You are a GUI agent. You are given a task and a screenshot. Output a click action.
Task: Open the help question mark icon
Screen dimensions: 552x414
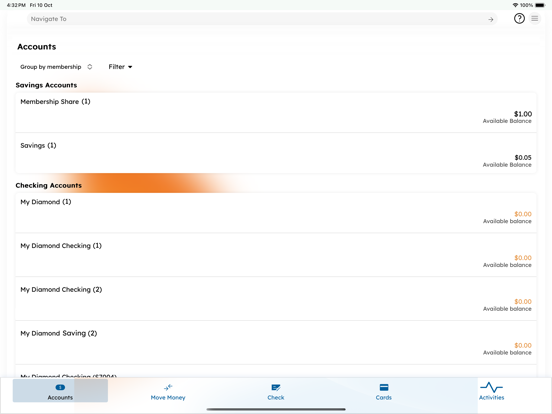(519, 19)
